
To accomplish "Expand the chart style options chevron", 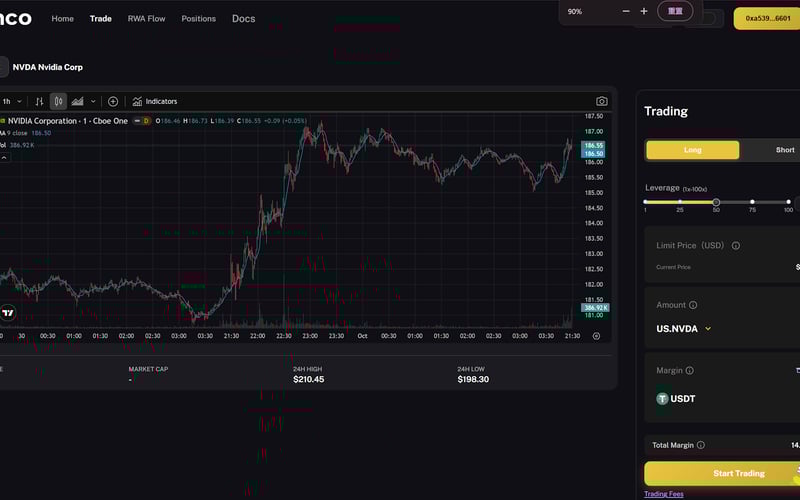I will tap(93, 102).
